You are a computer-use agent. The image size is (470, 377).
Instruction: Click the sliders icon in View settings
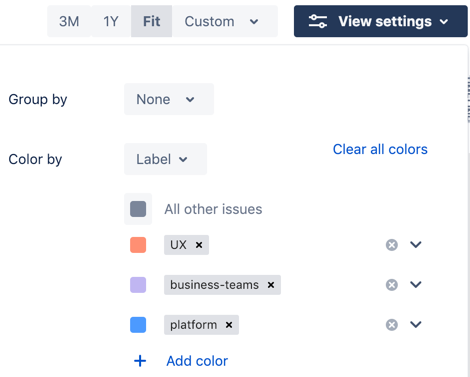tap(317, 21)
